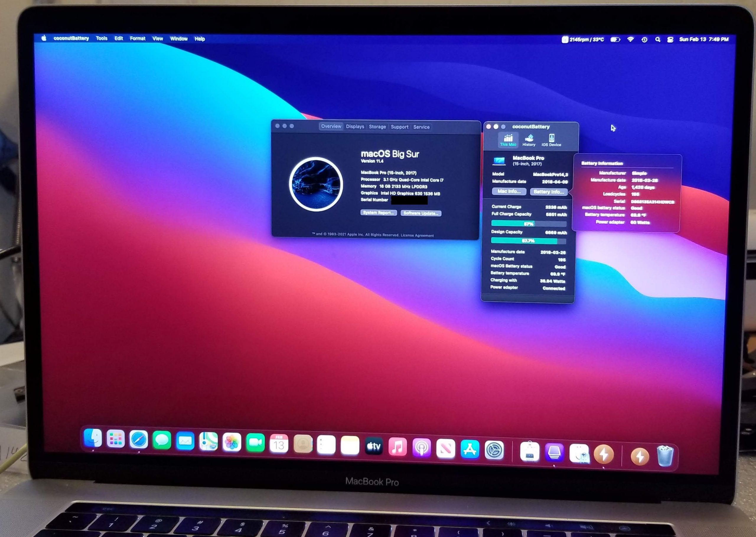
Task: Open the Apple menu
Action: pyautogui.click(x=44, y=38)
